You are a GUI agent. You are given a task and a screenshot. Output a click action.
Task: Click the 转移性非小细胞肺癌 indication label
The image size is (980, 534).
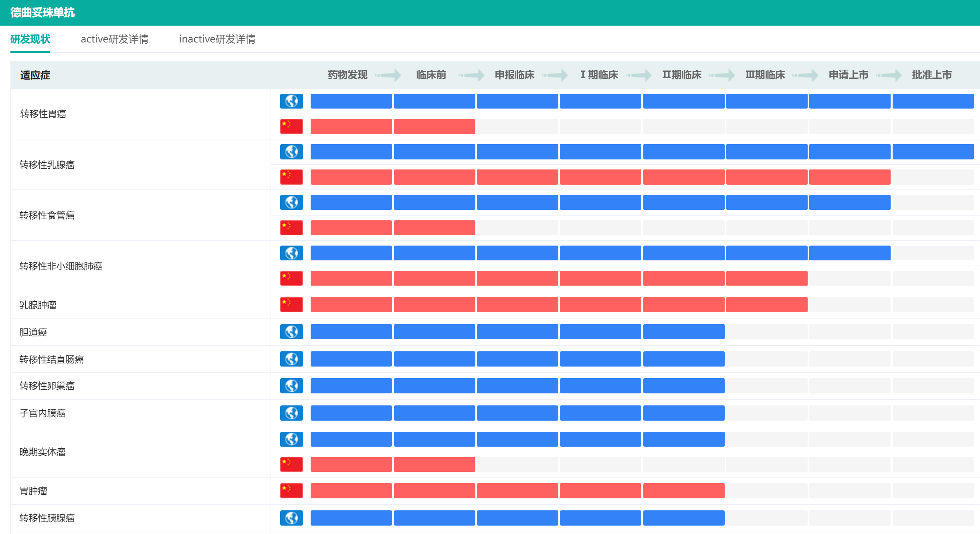coord(61,266)
